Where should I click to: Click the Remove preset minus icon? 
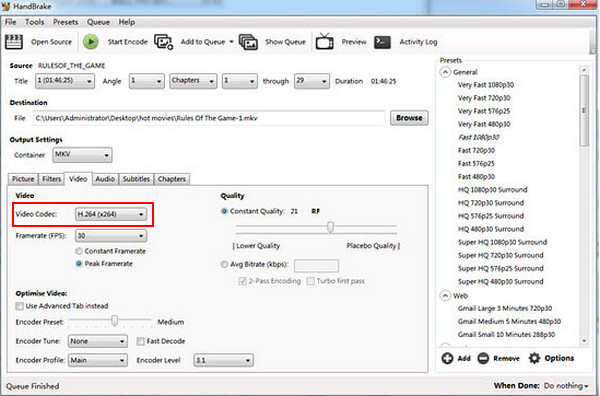(483, 359)
